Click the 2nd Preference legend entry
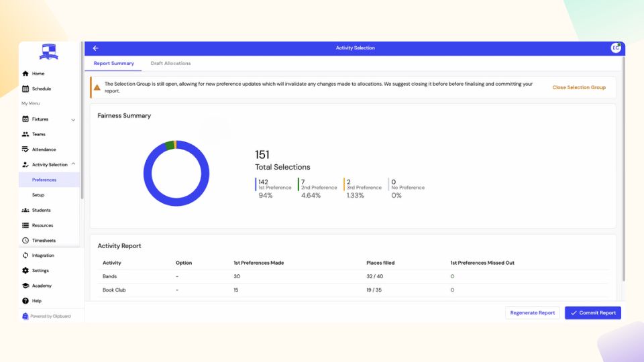Screen dimensions: 644x362 pos(317,188)
